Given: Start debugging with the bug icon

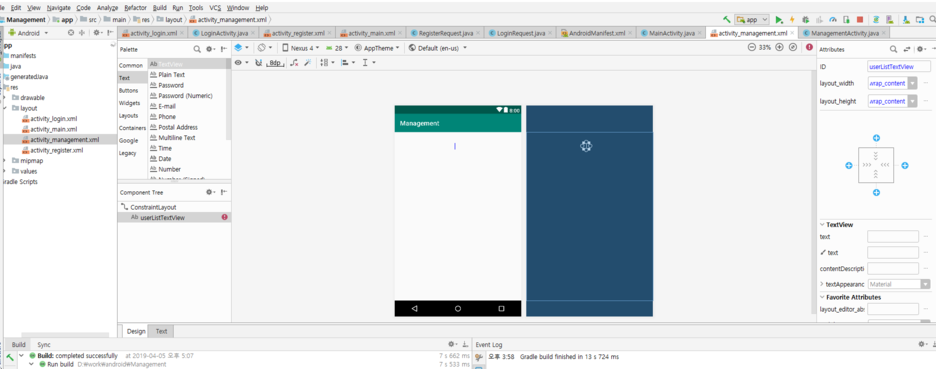Looking at the screenshot, I should pos(805,20).
